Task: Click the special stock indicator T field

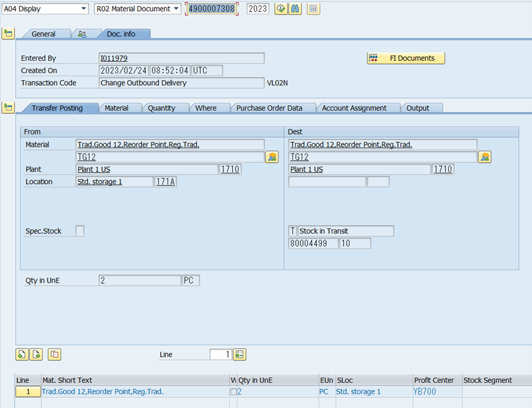Action: point(293,231)
